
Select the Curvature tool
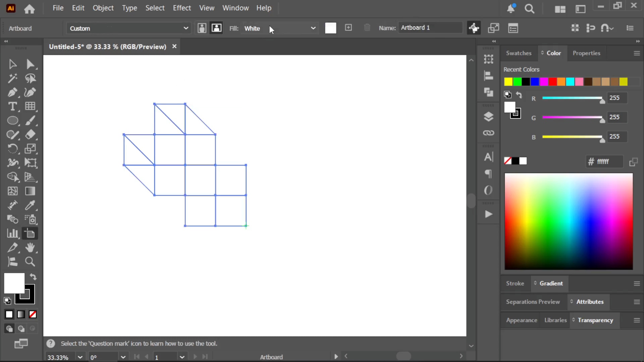coord(30,92)
